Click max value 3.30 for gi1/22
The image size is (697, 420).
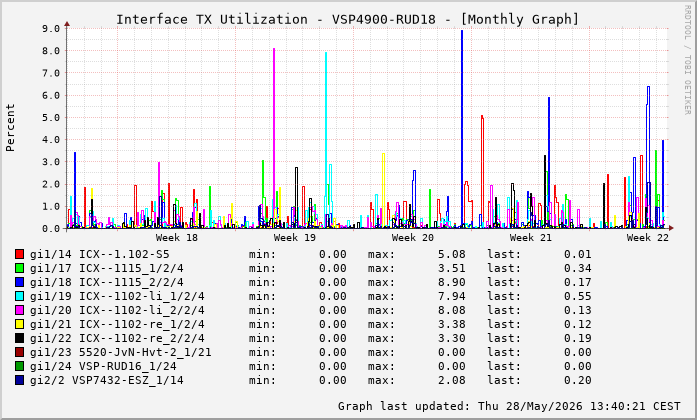click(x=452, y=338)
